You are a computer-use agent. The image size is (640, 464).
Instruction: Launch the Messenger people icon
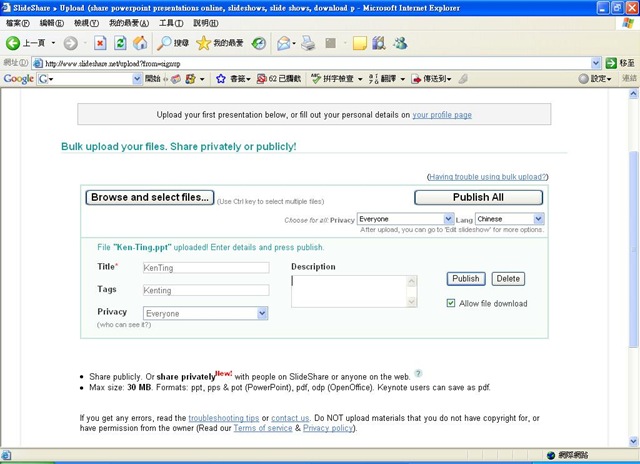point(400,43)
